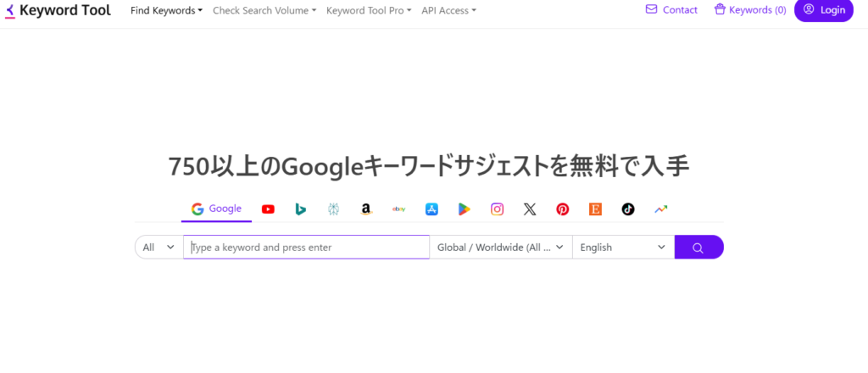Expand the English language dropdown
The height and width of the screenshot is (373, 868).
click(623, 248)
